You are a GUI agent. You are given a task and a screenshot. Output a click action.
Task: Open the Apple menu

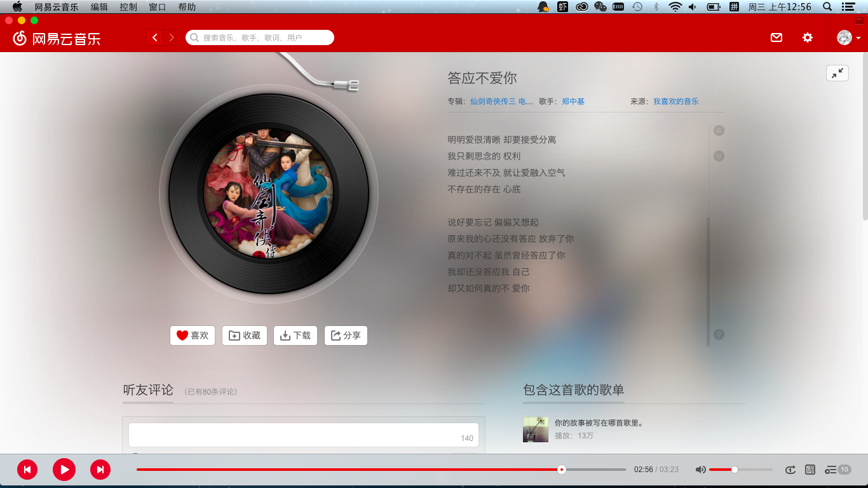pos(17,7)
